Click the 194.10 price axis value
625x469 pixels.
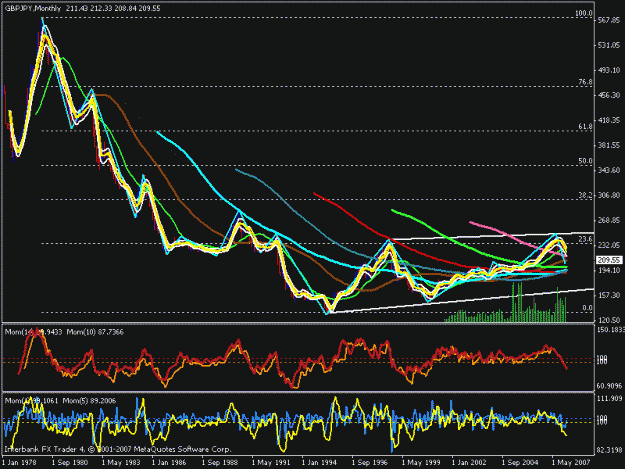click(x=609, y=270)
